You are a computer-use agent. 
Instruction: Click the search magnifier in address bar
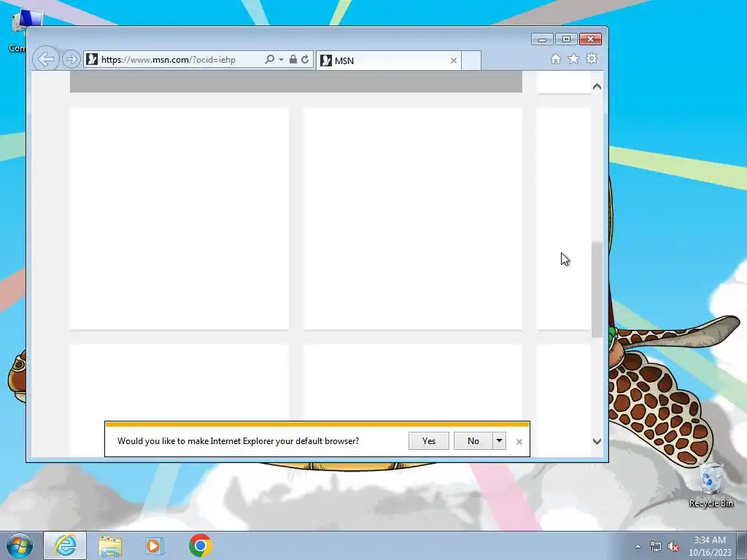pyautogui.click(x=270, y=59)
